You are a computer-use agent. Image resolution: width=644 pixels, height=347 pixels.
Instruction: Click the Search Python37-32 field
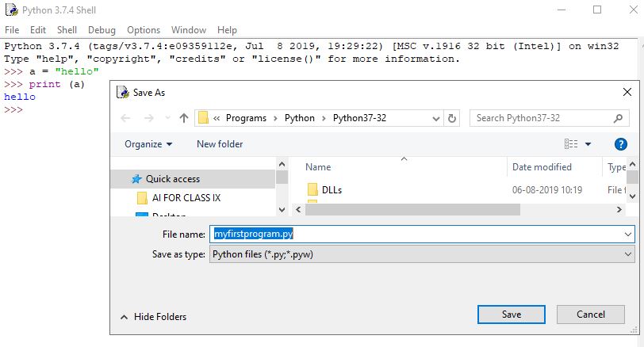[x=547, y=118]
